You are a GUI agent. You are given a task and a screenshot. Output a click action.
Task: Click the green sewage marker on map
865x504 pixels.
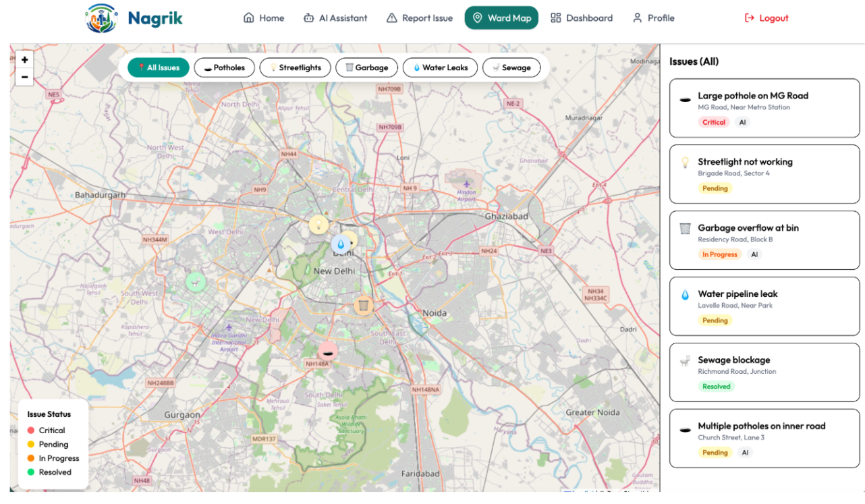pos(196,282)
